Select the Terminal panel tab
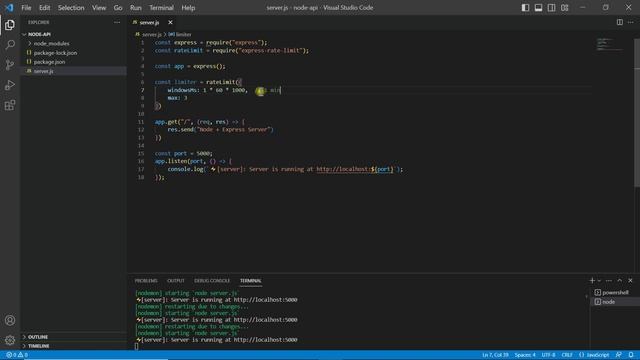The image size is (640, 360). coord(251,281)
